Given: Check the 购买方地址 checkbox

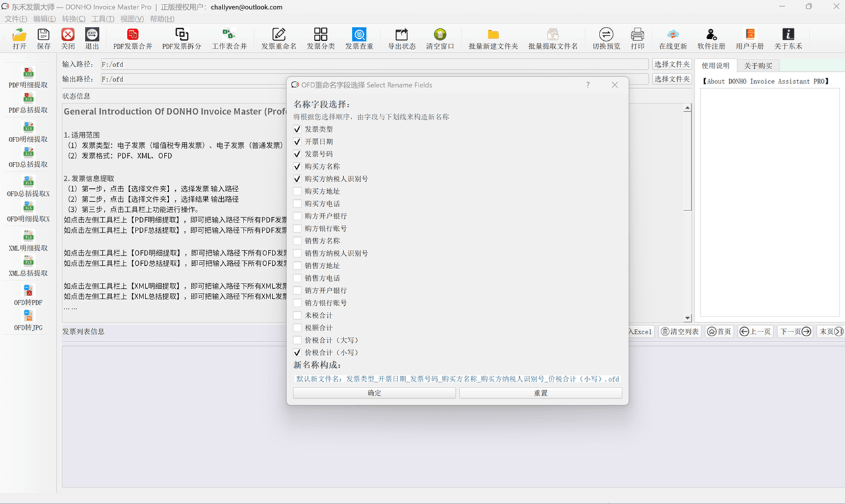Looking at the screenshot, I should coord(297,191).
